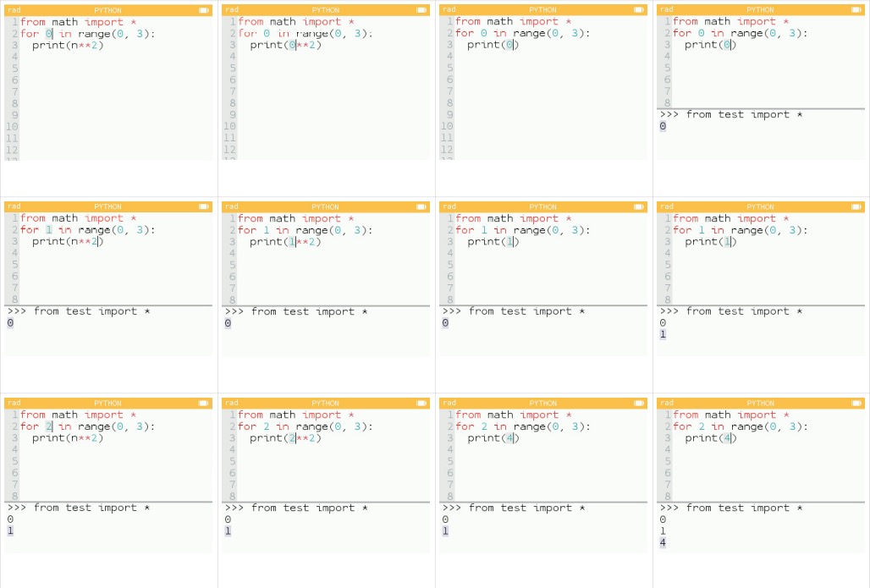Viewport: 870px width, 588px height.
Task: Click PYTHON title on the print(1**2) screen
Action: click(325, 207)
